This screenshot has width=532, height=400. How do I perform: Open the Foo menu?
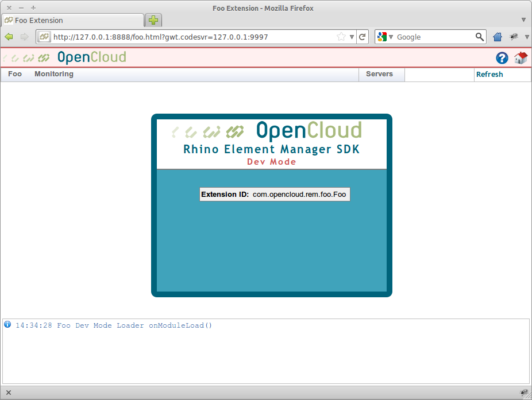tap(14, 74)
